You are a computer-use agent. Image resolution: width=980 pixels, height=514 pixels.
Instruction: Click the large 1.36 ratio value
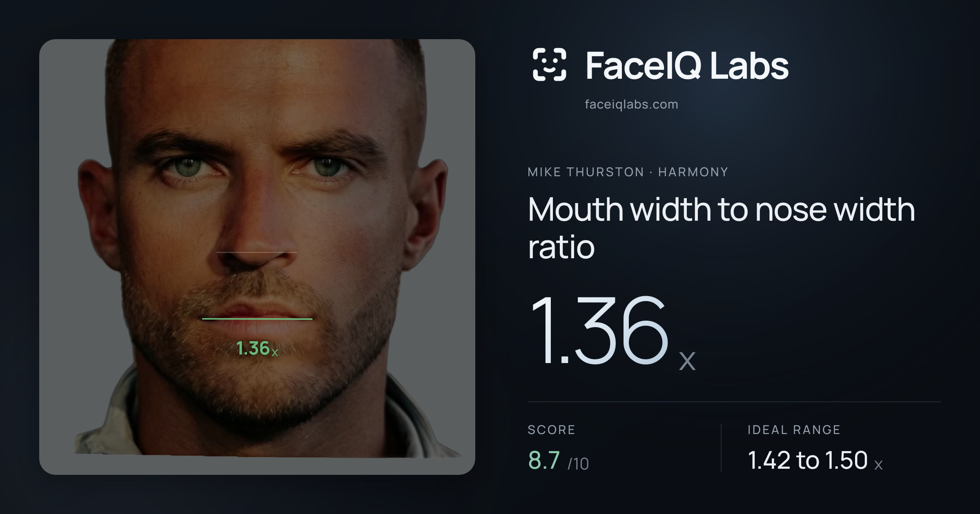(599, 330)
